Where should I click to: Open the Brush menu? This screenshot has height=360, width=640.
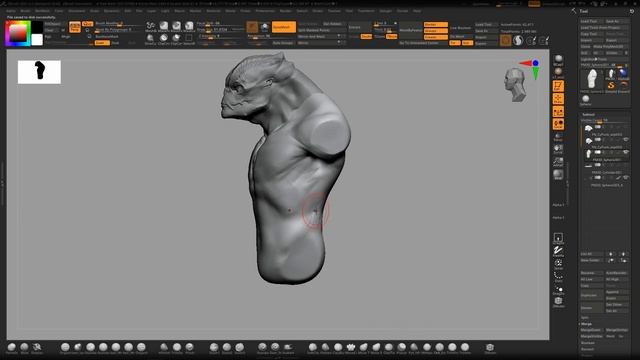(25, 11)
